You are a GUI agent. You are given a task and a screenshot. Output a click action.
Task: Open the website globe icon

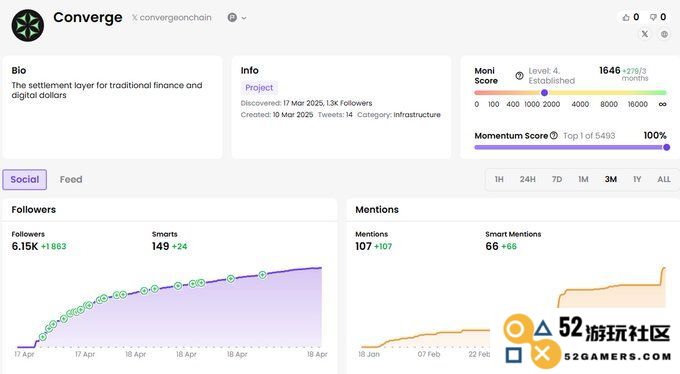coord(664,34)
